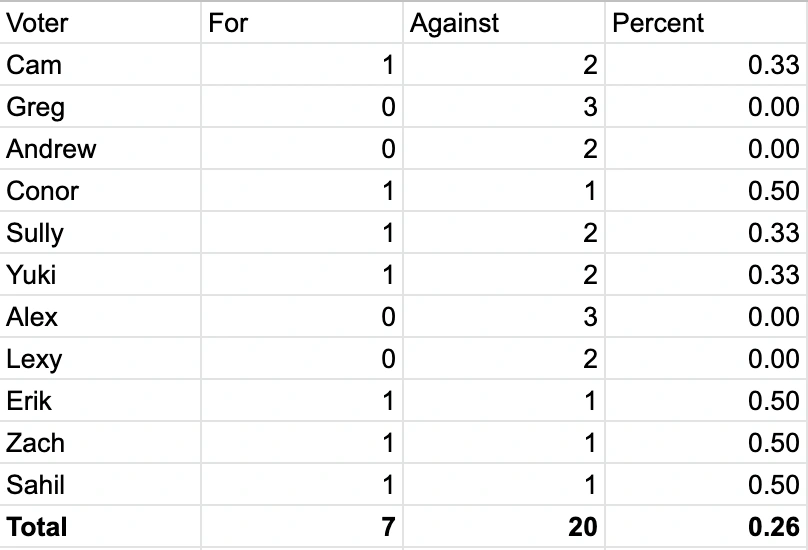Viewport: 808px width, 550px height.
Task: Click the Percent column header cell
Action: coord(705,23)
